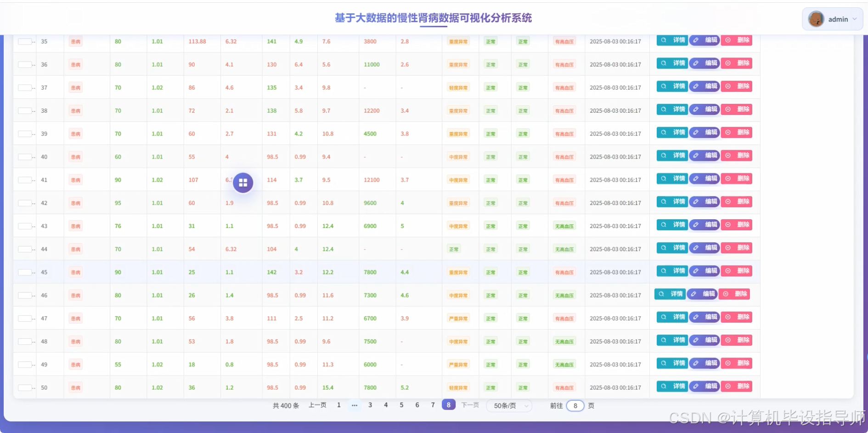Screen dimensions: 868x433
Task: Click delete icon in row 48 删除 button
Action: tap(728, 340)
